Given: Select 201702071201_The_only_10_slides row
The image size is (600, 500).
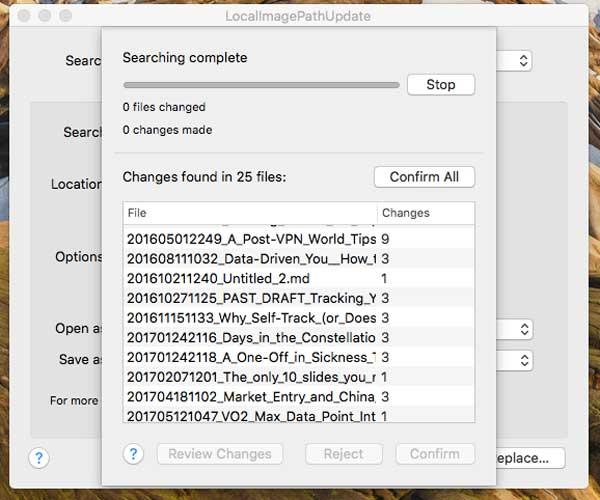Looking at the screenshot, I should coord(251,377).
